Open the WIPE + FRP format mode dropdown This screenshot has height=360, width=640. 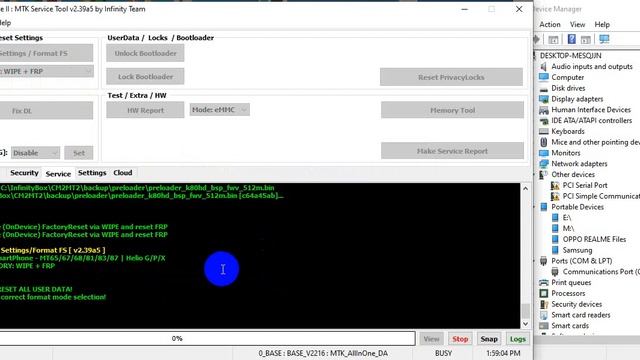coord(46,71)
